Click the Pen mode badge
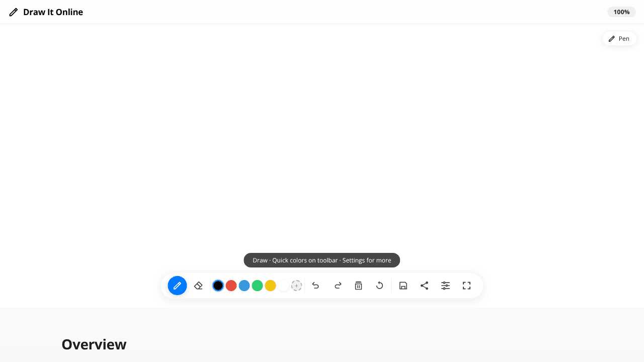Image resolution: width=644 pixels, height=362 pixels. click(x=619, y=39)
